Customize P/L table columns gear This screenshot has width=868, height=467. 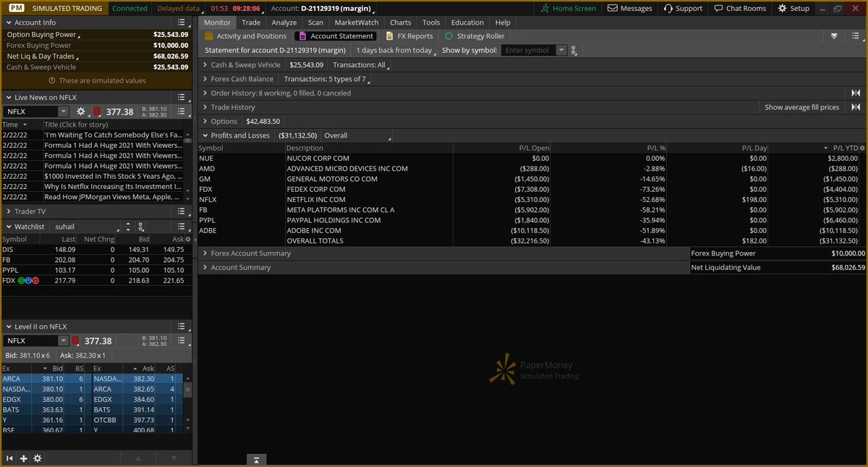pyautogui.click(x=861, y=148)
